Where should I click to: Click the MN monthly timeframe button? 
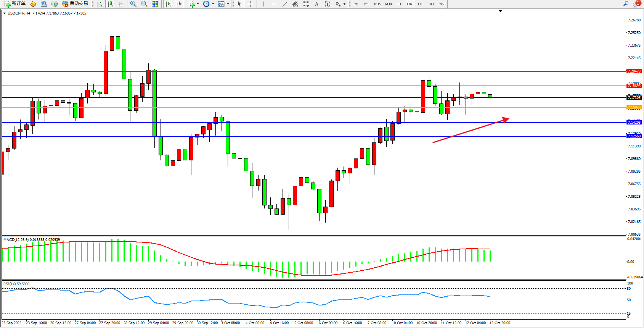coord(441,4)
